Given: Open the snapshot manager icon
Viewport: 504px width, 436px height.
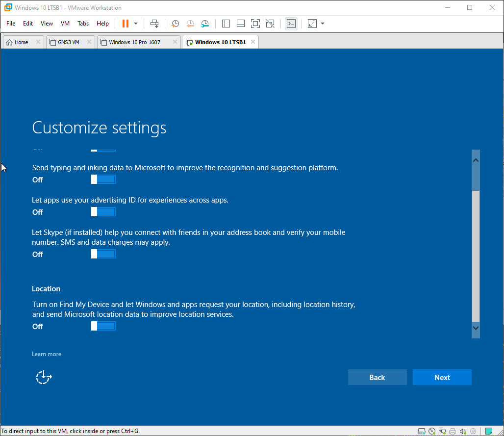Looking at the screenshot, I should click(205, 24).
